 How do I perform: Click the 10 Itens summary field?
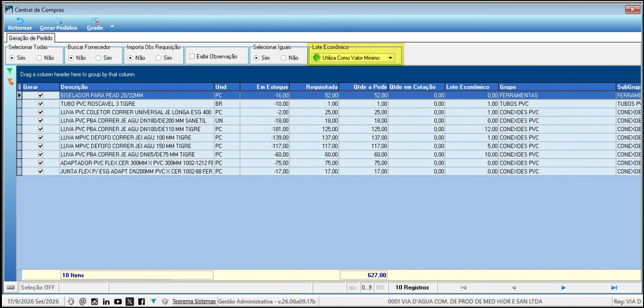click(x=137, y=275)
